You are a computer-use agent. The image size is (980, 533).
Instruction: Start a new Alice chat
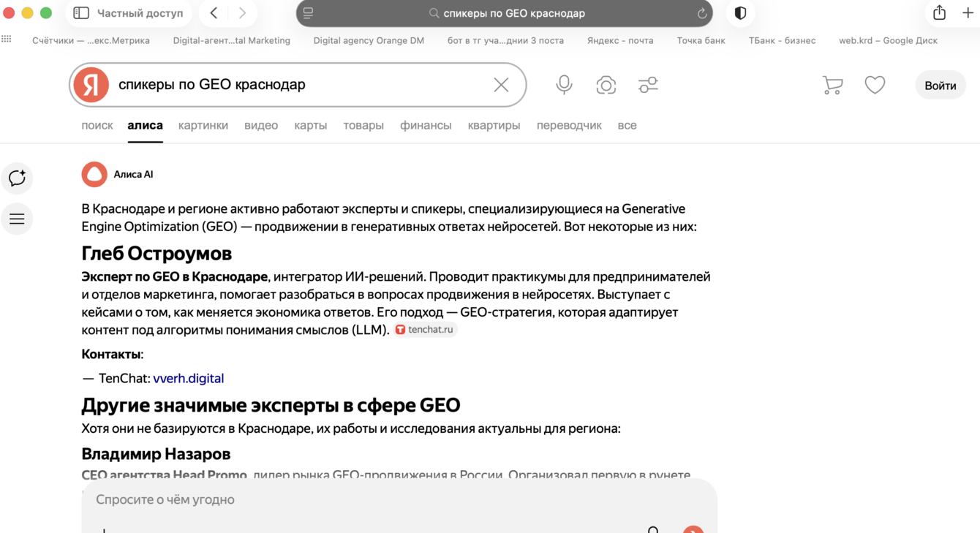[x=17, y=178]
